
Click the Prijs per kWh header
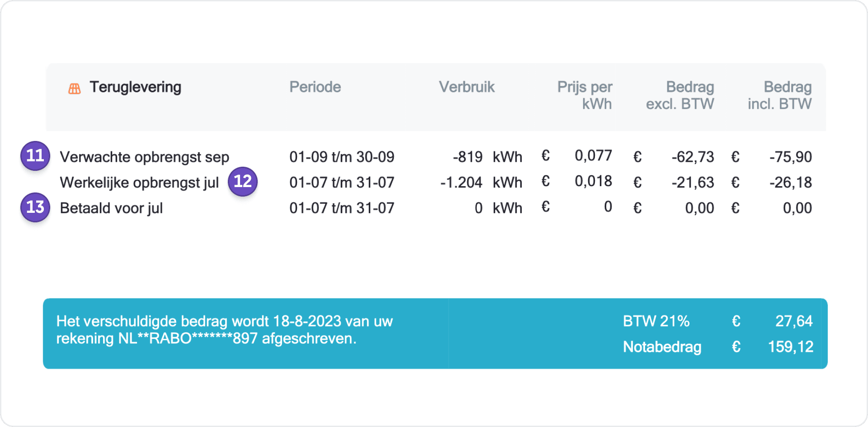[x=585, y=95]
